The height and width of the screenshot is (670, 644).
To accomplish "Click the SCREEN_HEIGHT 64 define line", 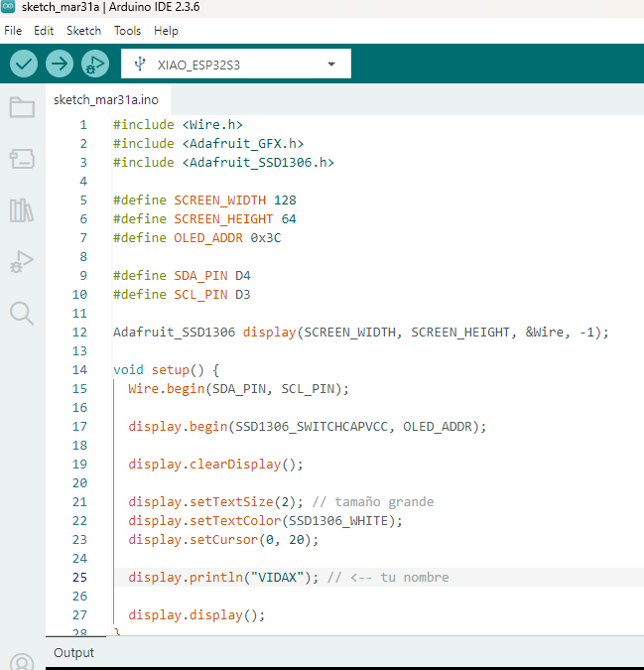I will [x=204, y=218].
